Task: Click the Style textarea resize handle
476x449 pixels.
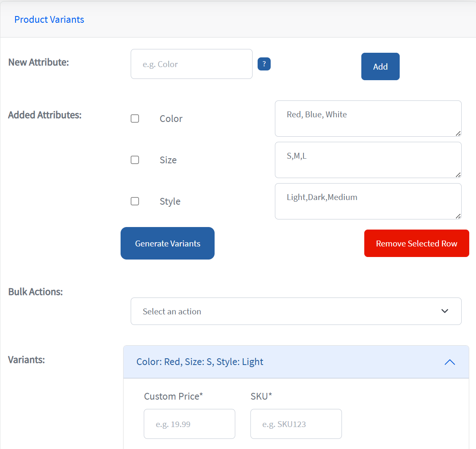Action: tap(458, 216)
